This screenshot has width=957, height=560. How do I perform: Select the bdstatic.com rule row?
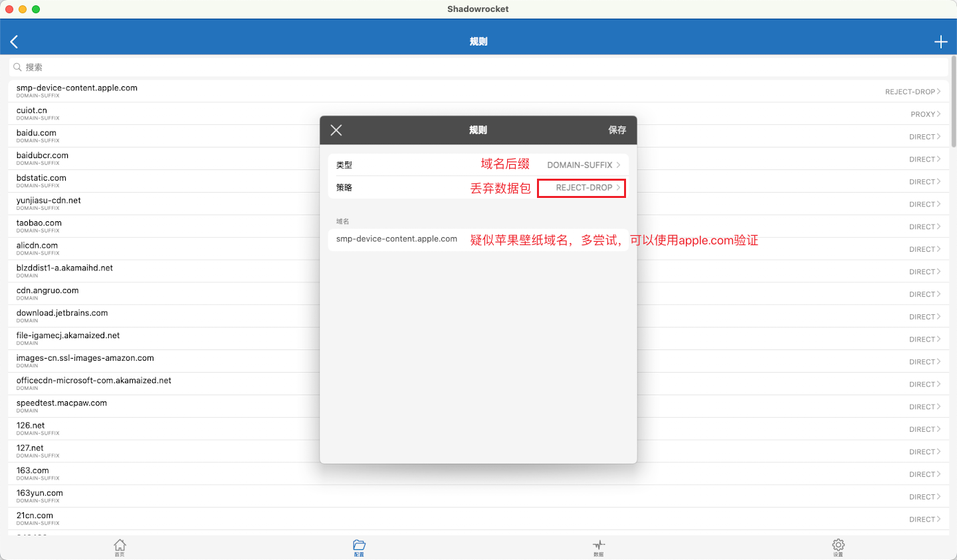(478, 181)
